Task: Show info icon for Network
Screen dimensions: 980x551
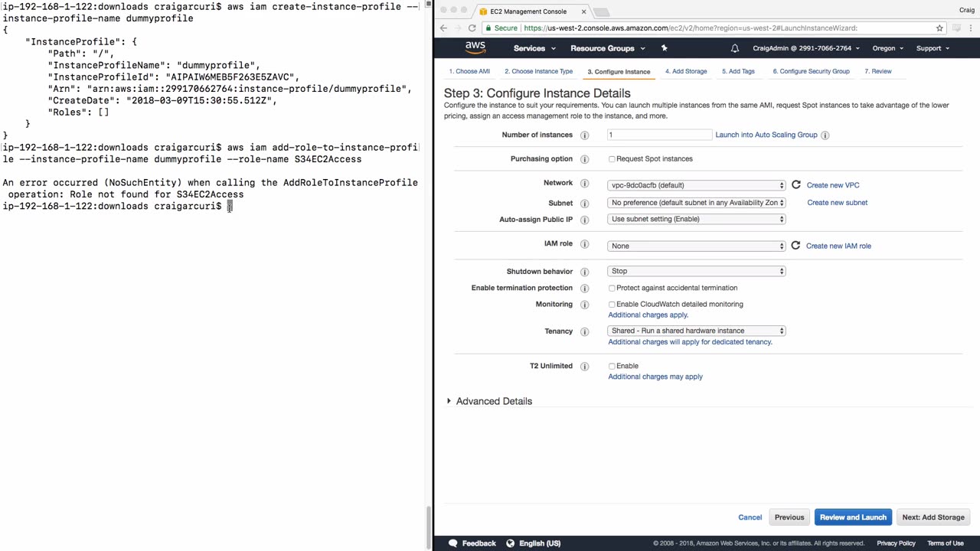Action: tap(584, 184)
